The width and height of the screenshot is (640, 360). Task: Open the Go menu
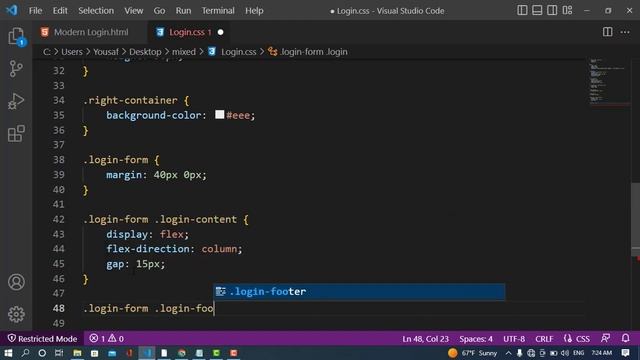click(159, 11)
